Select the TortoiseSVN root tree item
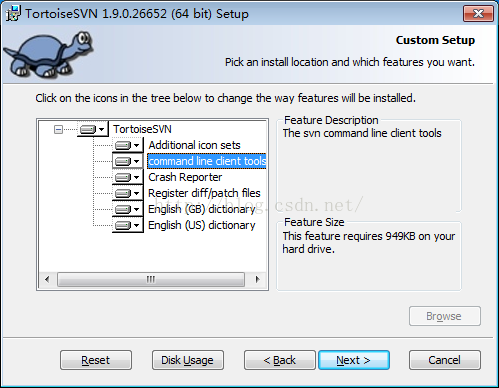 coord(142,129)
